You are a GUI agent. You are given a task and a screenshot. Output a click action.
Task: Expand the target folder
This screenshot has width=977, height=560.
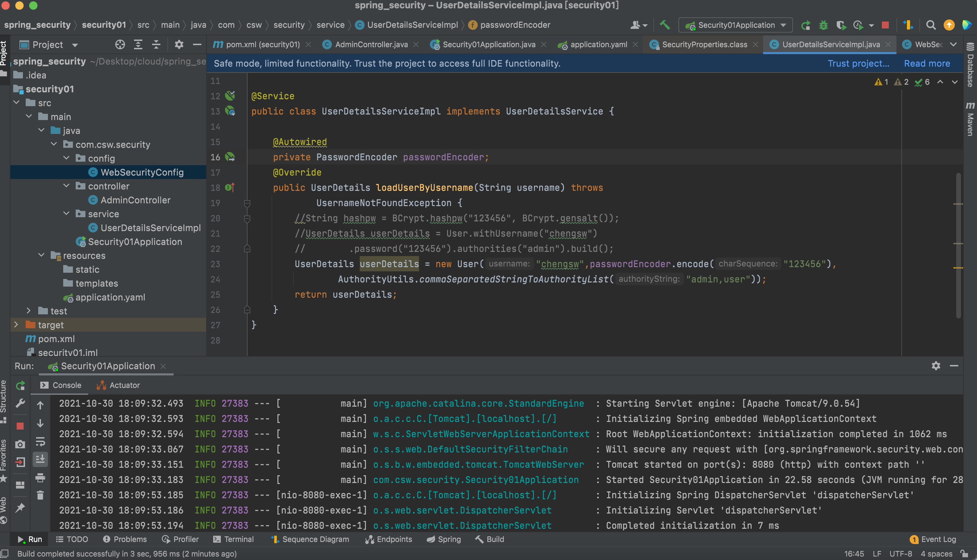(16, 325)
